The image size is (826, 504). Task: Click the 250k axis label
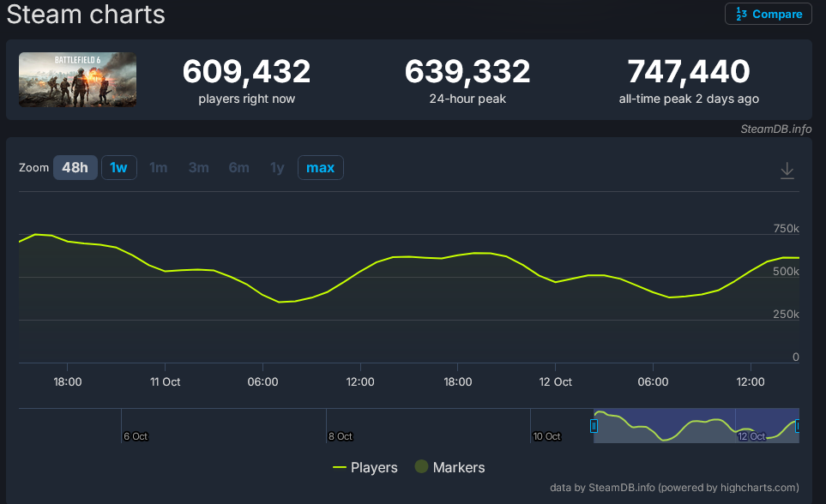point(786,315)
